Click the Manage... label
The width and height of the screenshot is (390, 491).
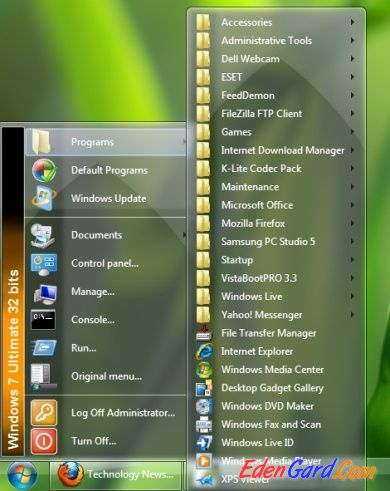[93, 292]
